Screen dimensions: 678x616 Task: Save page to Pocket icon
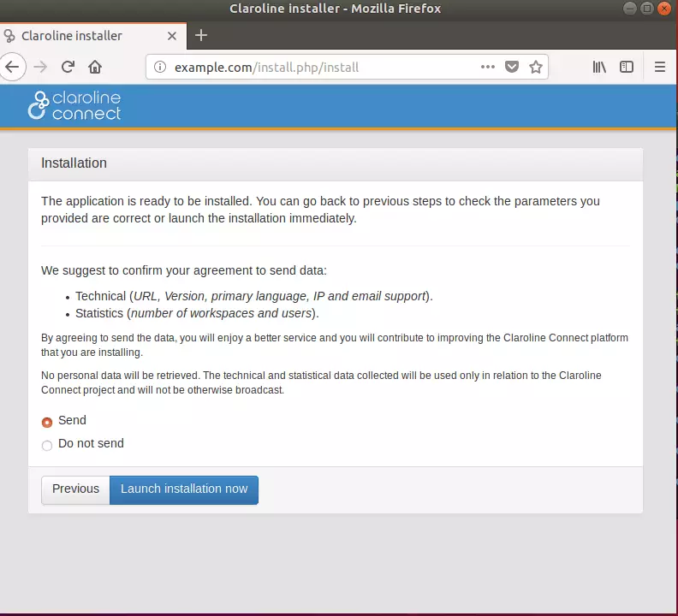point(512,67)
